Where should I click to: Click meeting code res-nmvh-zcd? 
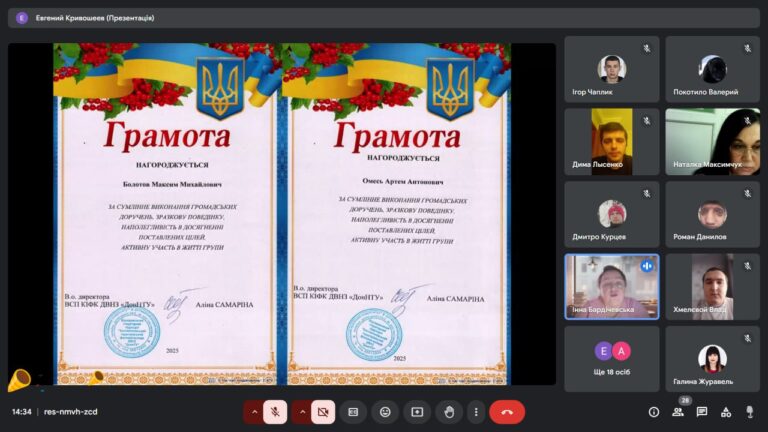71,412
